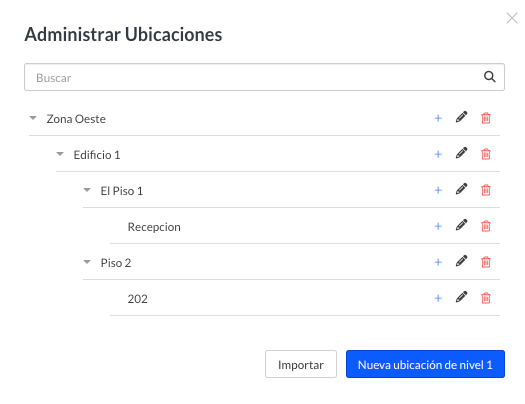Edit the El Piso 1 name
This screenshot has width=525, height=404.
click(461, 189)
